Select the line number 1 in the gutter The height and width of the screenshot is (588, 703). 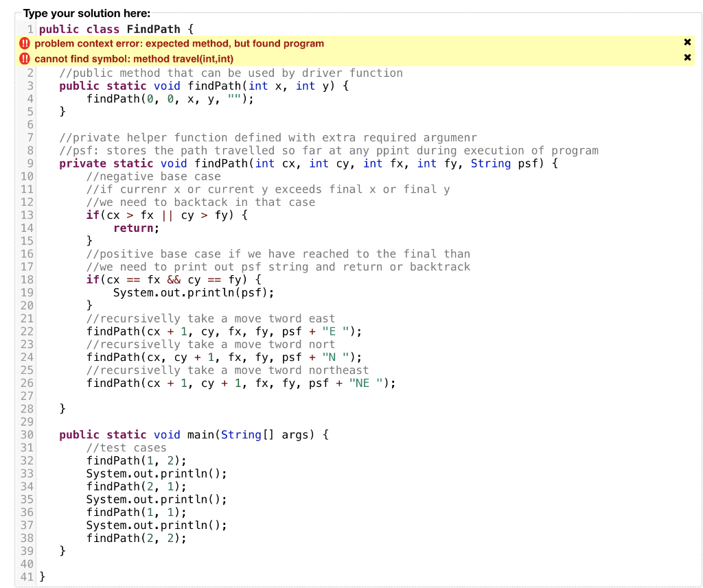[x=31, y=29]
